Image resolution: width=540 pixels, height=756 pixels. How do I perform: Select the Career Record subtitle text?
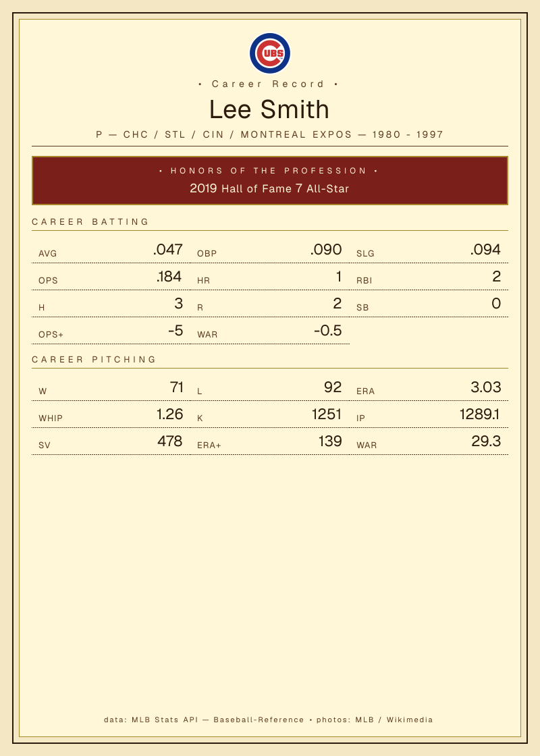268,84
